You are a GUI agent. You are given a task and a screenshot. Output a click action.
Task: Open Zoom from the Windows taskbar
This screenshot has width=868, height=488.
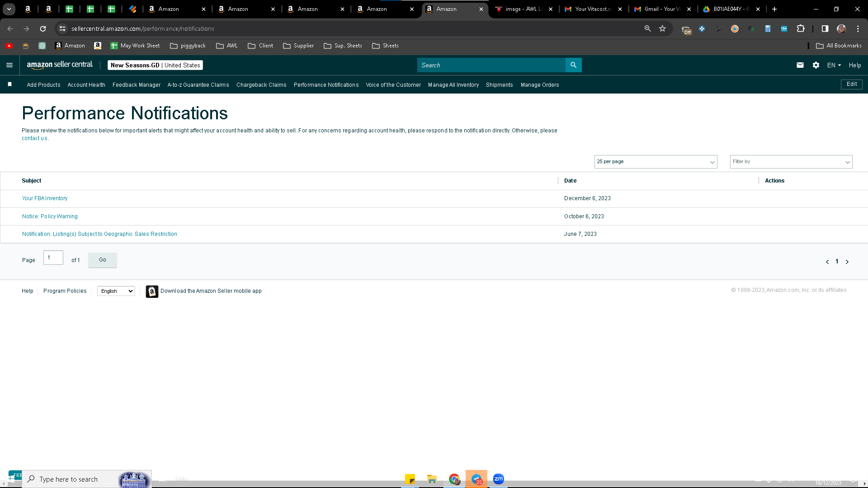click(x=499, y=479)
